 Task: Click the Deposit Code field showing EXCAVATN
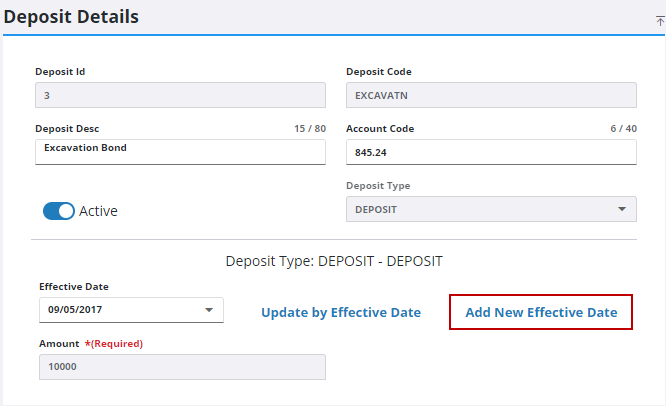pyautogui.click(x=490, y=95)
